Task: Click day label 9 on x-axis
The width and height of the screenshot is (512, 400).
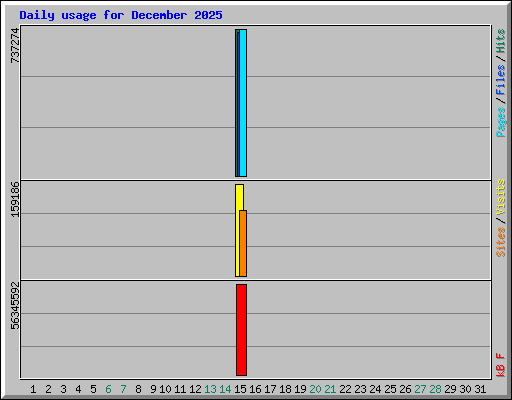Action: click(153, 389)
